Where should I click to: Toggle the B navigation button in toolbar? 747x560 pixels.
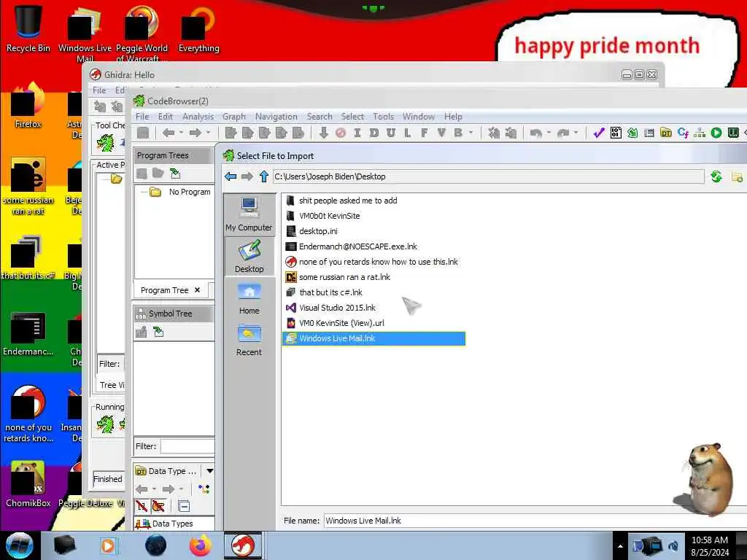pyautogui.click(x=458, y=133)
